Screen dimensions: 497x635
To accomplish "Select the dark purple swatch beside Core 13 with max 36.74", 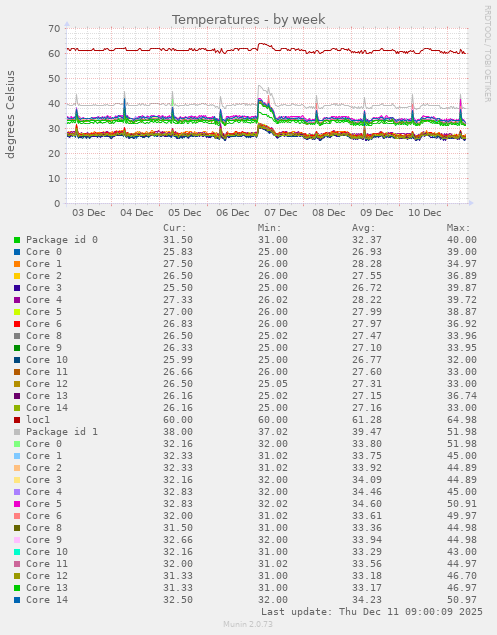I will [x=17, y=396].
